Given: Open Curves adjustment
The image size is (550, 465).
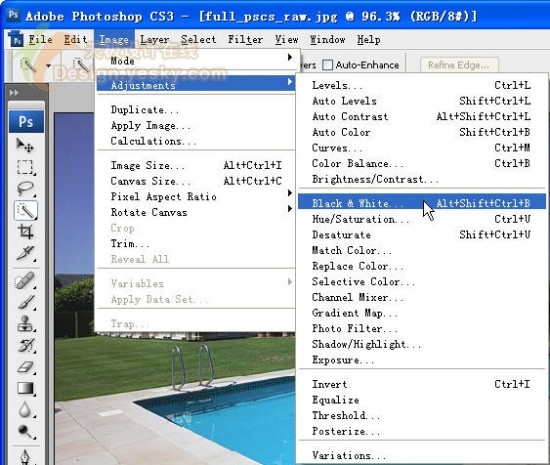Looking at the screenshot, I should [421, 148].
